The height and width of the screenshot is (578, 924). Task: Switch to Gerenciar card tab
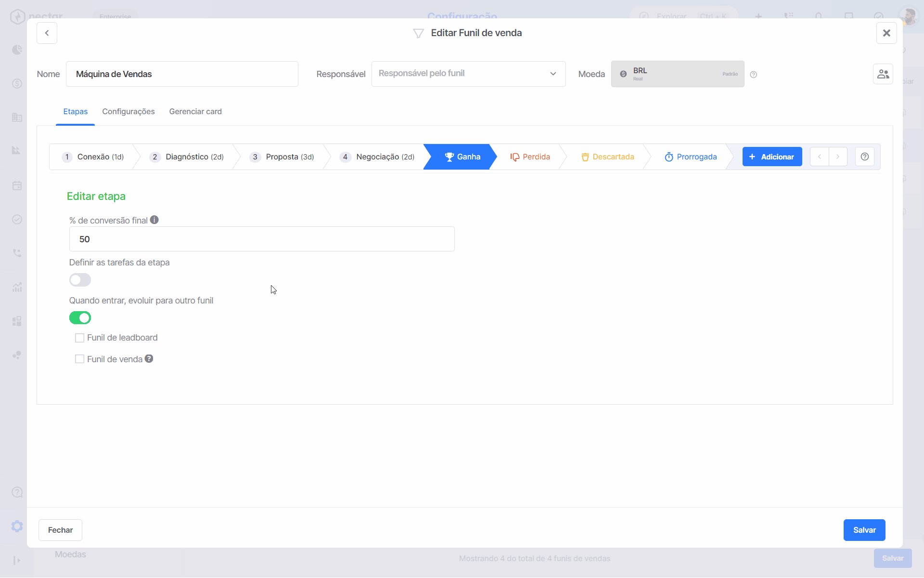click(195, 111)
